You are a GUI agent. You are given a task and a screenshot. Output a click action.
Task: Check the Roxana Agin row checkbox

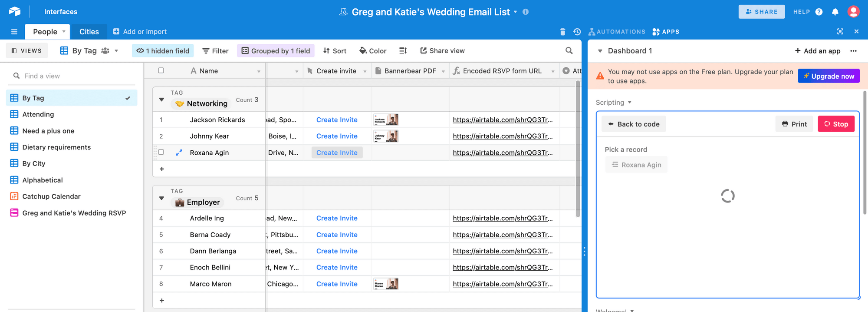pos(161,152)
